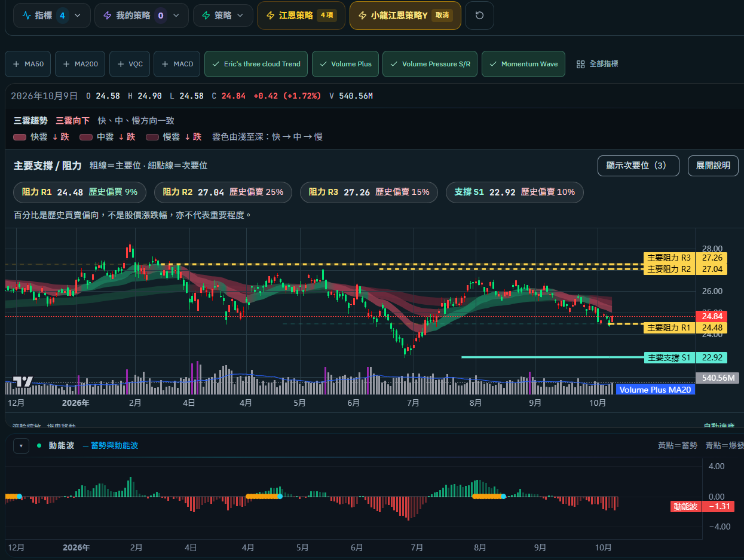The height and width of the screenshot is (560, 744).
Task: Click the TradingView logo on chart
Action: pos(23,382)
